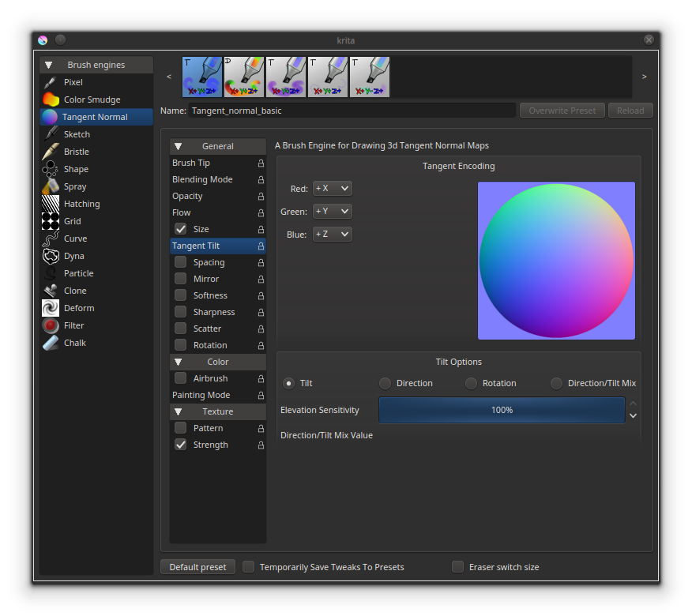Enable Temporarily Save Tweaks To Presets
The image size is (692, 616).
click(x=249, y=566)
